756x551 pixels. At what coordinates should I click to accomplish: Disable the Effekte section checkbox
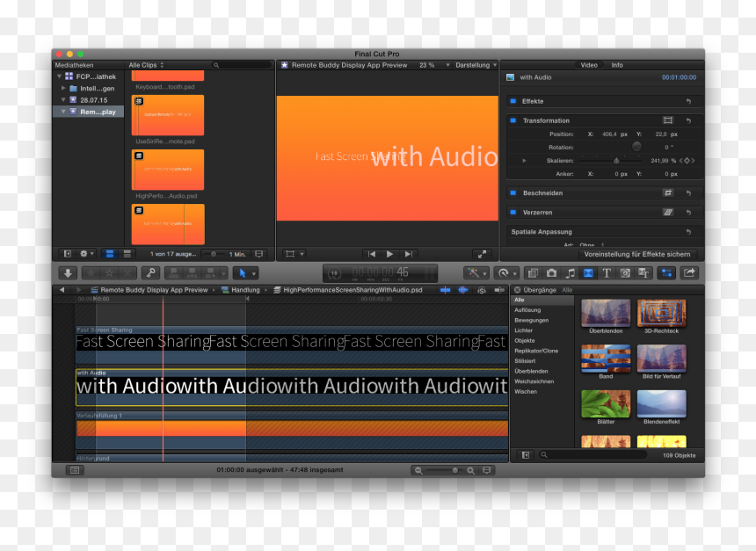[x=513, y=101]
